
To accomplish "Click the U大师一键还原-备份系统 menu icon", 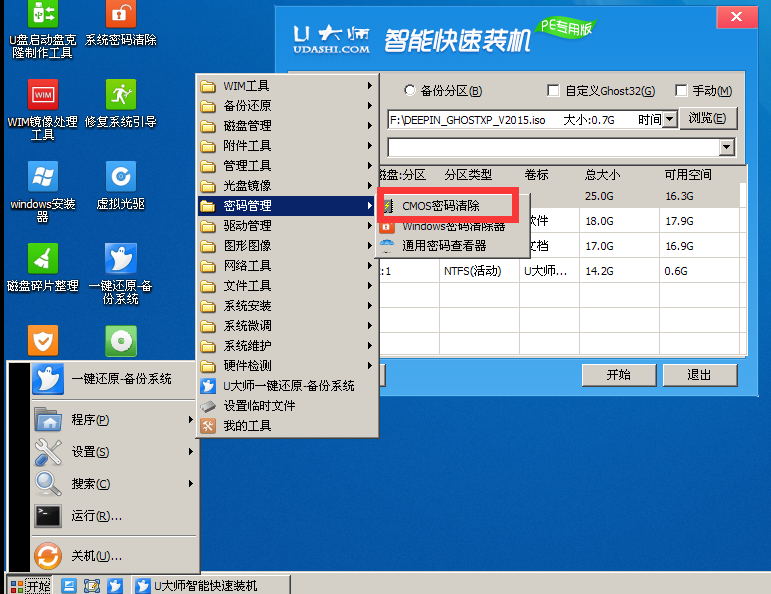I will (x=208, y=386).
